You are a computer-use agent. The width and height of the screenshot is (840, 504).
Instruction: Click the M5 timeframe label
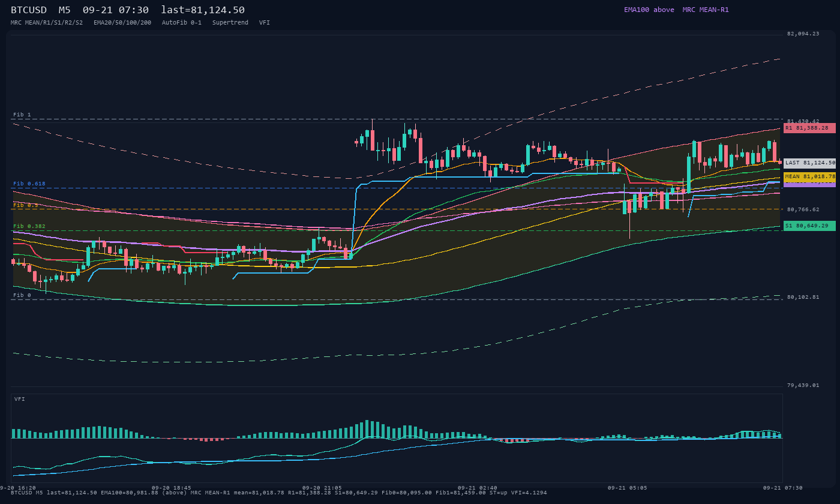coord(65,10)
